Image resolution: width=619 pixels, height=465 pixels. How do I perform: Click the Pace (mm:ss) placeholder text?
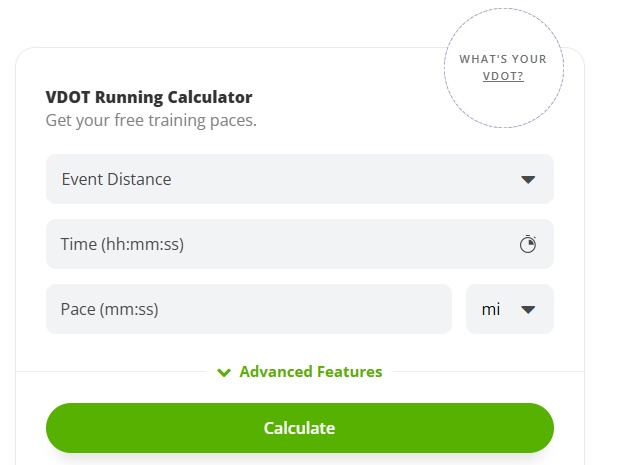[x=110, y=309]
